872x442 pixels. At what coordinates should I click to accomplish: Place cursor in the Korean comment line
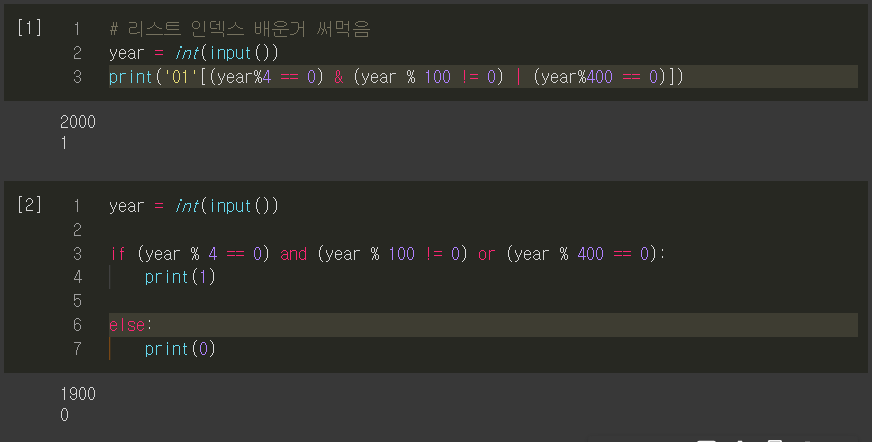(x=240, y=29)
